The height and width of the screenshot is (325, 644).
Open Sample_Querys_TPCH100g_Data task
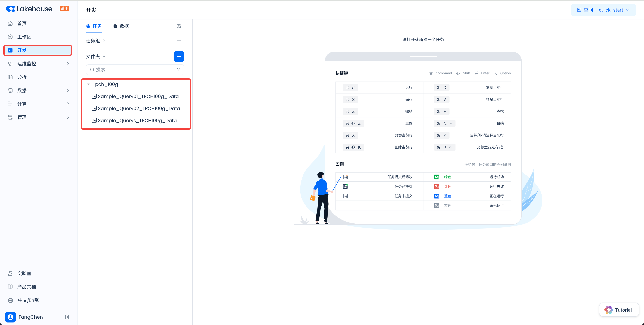click(137, 120)
